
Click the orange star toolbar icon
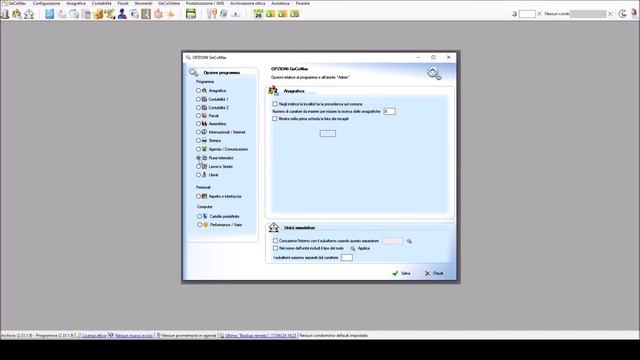point(171,14)
